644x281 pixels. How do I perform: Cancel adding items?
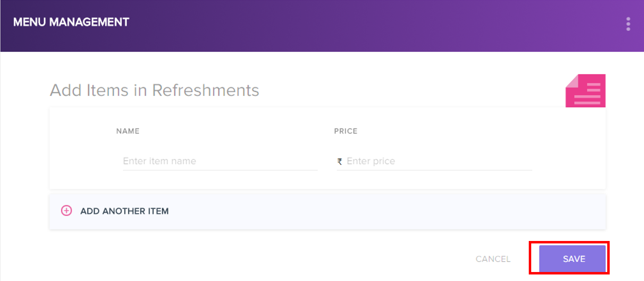coord(493,259)
